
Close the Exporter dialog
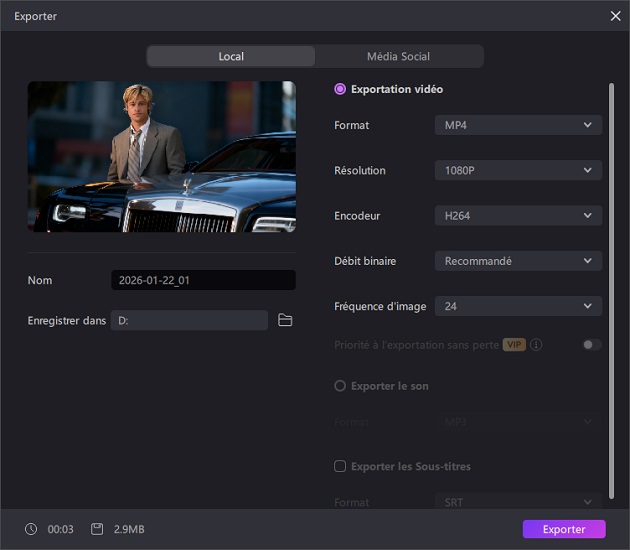(615, 16)
